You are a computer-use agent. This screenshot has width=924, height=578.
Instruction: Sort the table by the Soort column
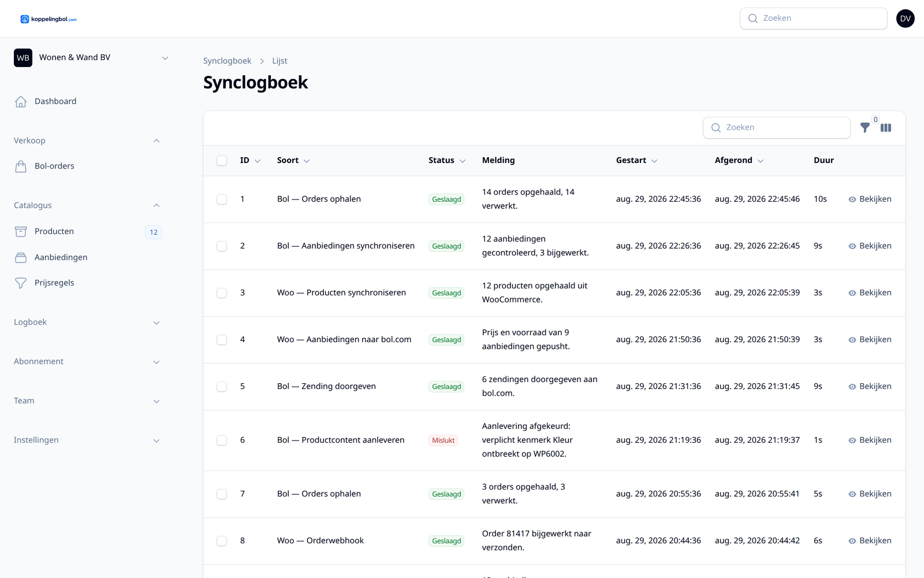293,161
